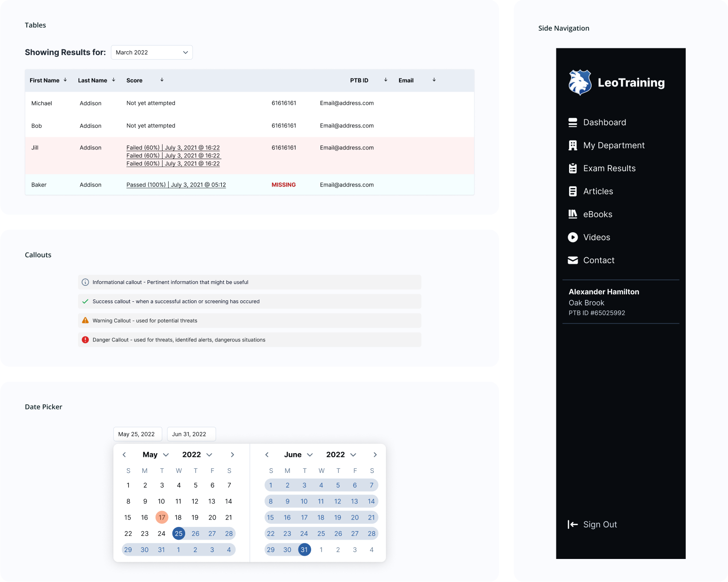Image resolution: width=728 pixels, height=582 pixels.
Task: Click the danger callout alert icon
Action: click(x=85, y=339)
